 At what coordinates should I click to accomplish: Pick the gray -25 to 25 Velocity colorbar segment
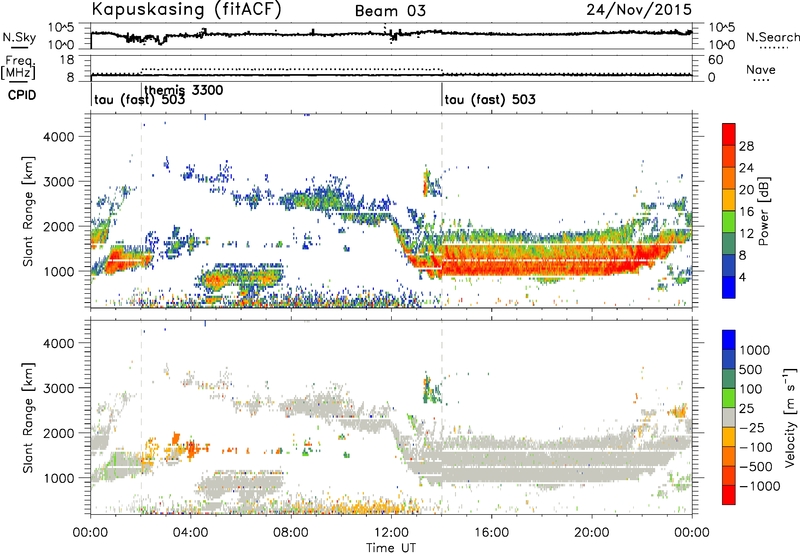click(x=729, y=417)
